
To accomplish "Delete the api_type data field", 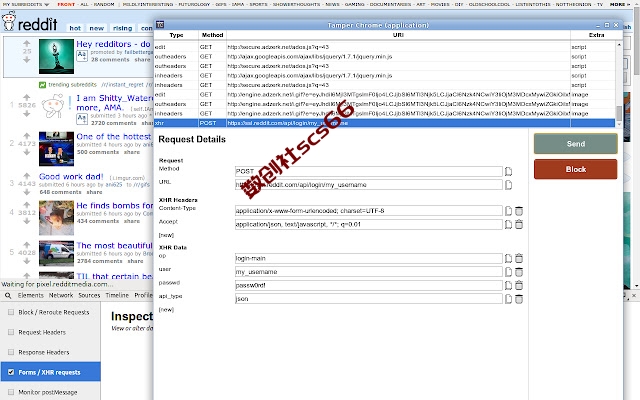I will (x=519, y=299).
